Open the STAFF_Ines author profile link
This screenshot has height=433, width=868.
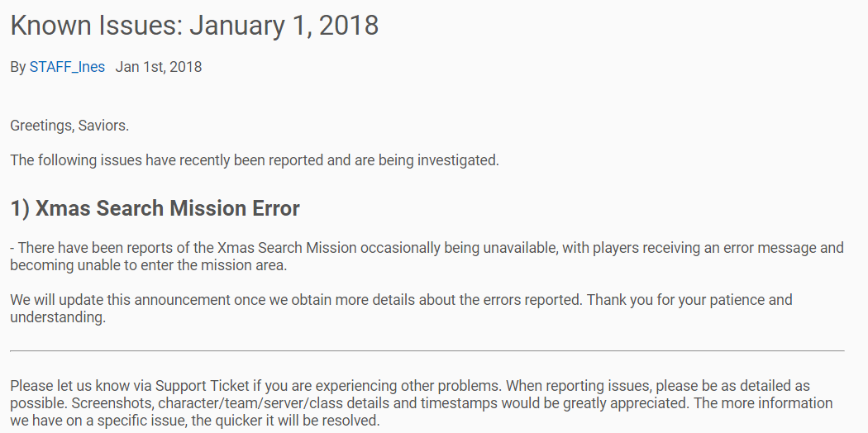[67, 67]
